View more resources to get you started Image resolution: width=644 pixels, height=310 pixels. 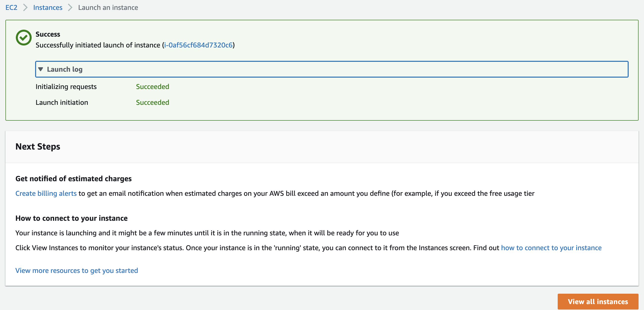point(76,270)
